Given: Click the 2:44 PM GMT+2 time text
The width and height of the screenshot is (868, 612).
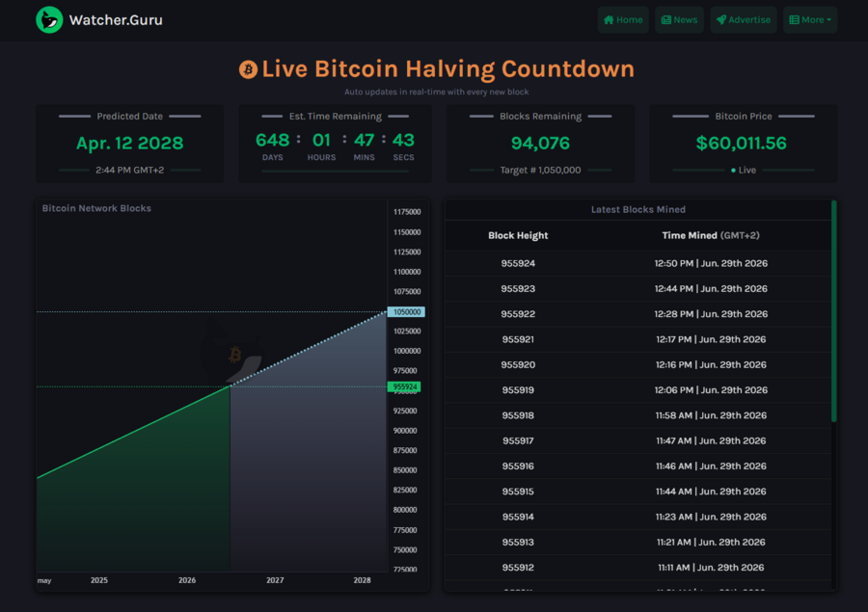Looking at the screenshot, I should point(129,171).
